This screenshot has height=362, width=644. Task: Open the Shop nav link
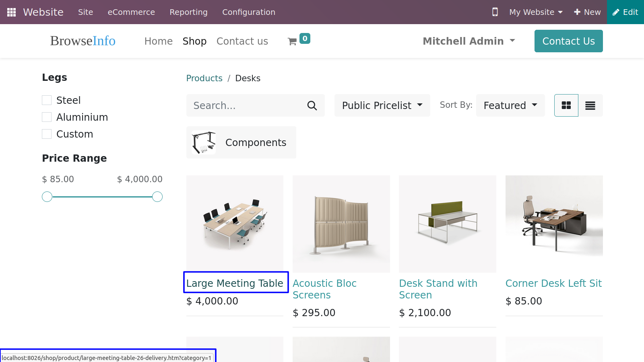pos(194,41)
